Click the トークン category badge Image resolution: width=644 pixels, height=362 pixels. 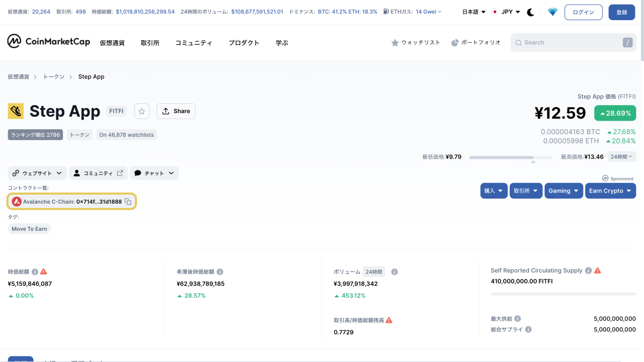pyautogui.click(x=79, y=135)
